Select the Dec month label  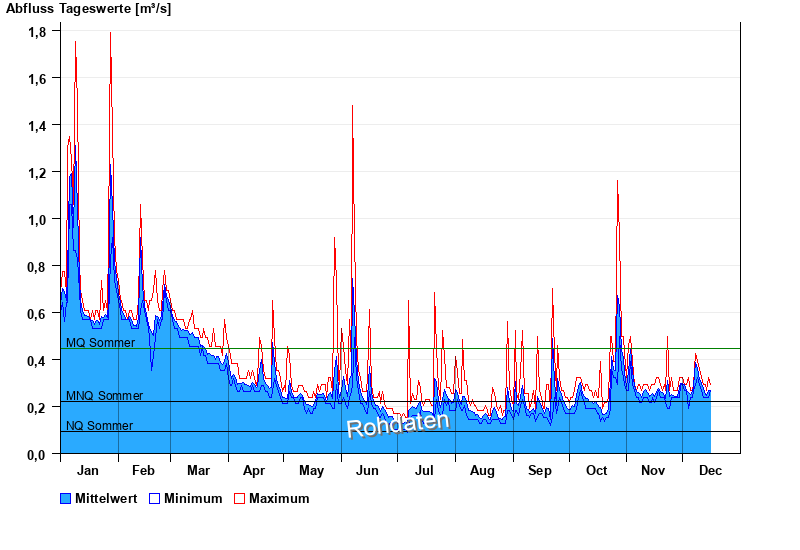click(710, 471)
